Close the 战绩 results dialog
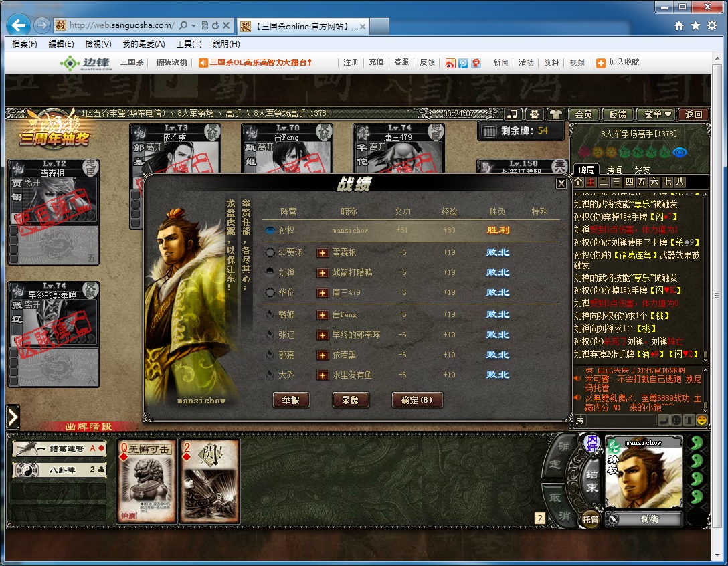This screenshot has width=728, height=566. 561,183
